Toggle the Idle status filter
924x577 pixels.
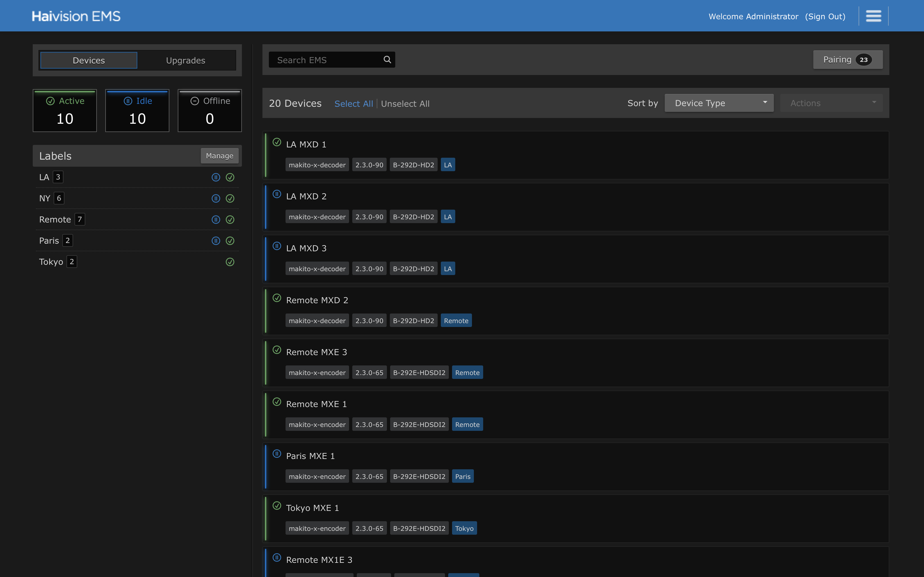coord(137,111)
